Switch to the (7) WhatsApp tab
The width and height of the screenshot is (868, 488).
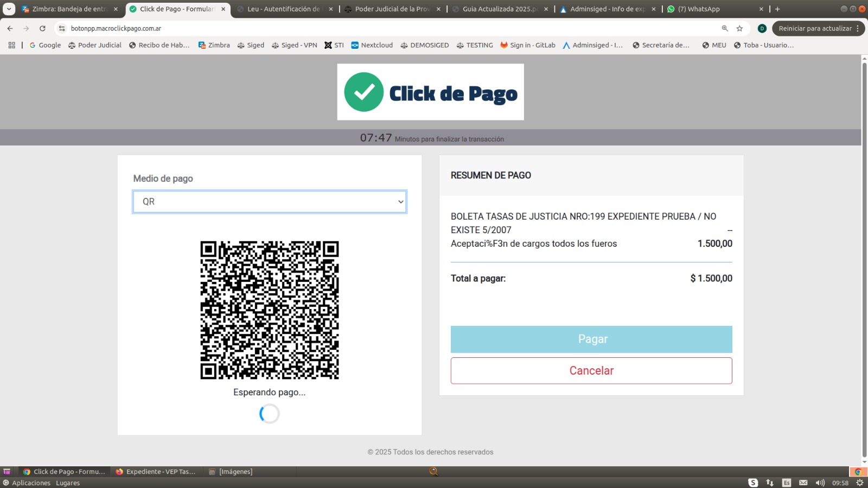point(714,9)
